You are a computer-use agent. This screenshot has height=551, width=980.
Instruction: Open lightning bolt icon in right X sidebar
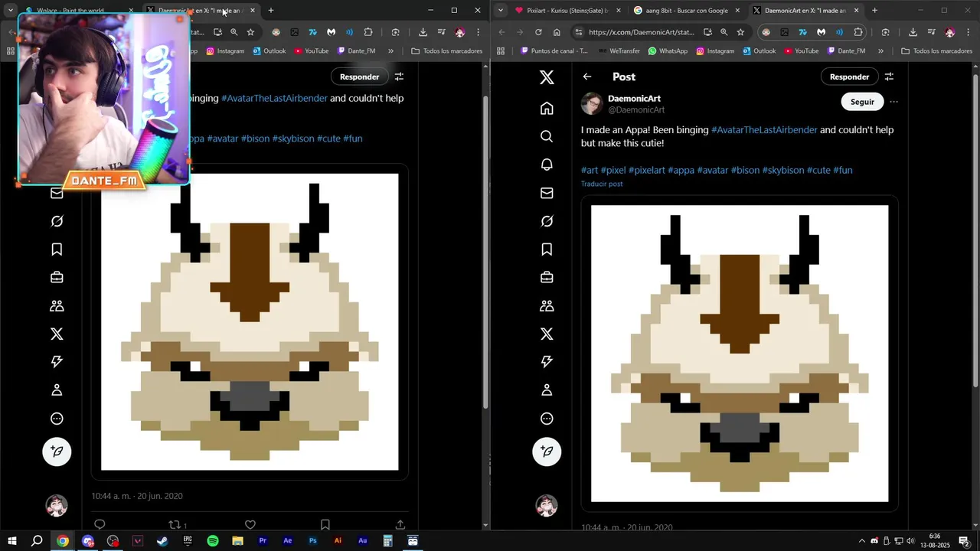(x=547, y=362)
